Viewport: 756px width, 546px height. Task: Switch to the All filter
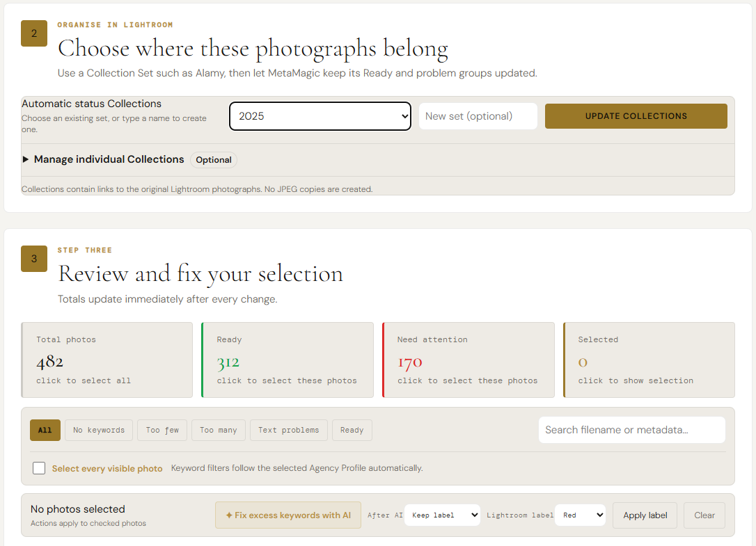pyautogui.click(x=45, y=431)
